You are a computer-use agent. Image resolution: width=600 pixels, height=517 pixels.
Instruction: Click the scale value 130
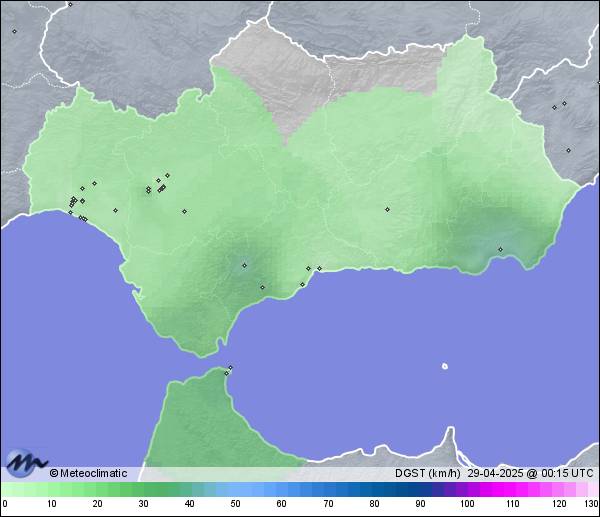(592, 504)
